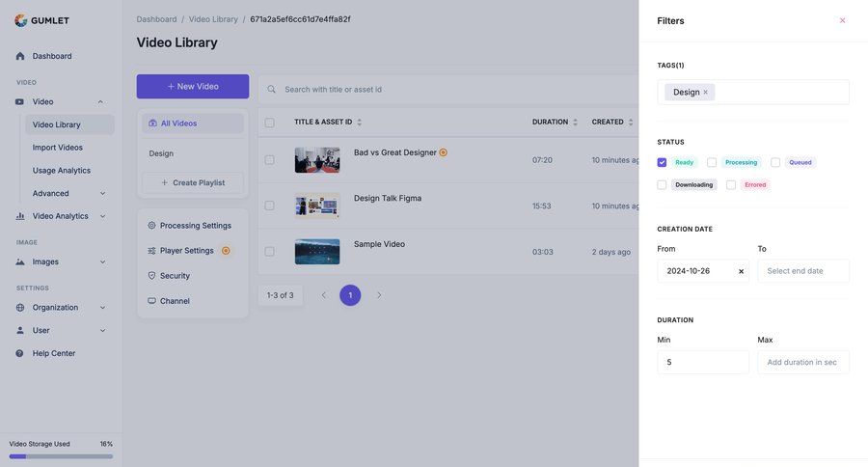
Task: Clear the 2024-10-26 start date
Action: tap(742, 271)
